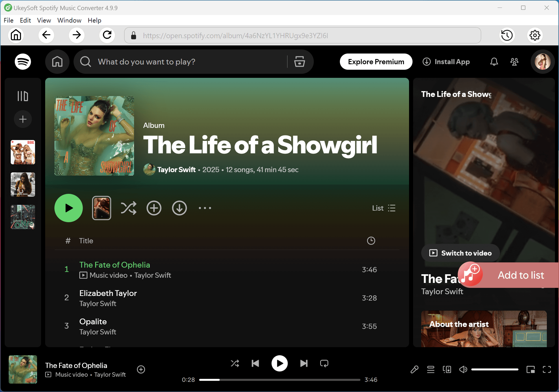This screenshot has width=559, height=392.
Task: Open The Fate of Ophelia track link
Action: [x=115, y=265]
